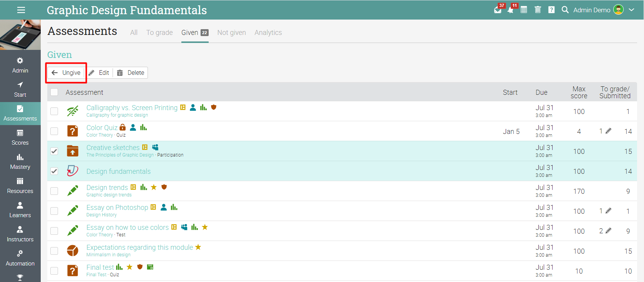
Task: Open Learners in the left sidebar
Action: pyautogui.click(x=20, y=210)
